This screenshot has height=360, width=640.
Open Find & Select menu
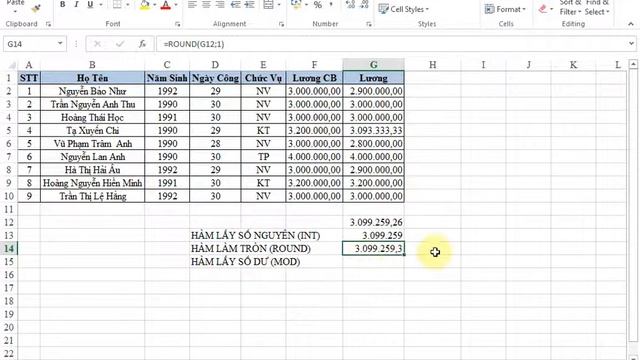[597, 8]
